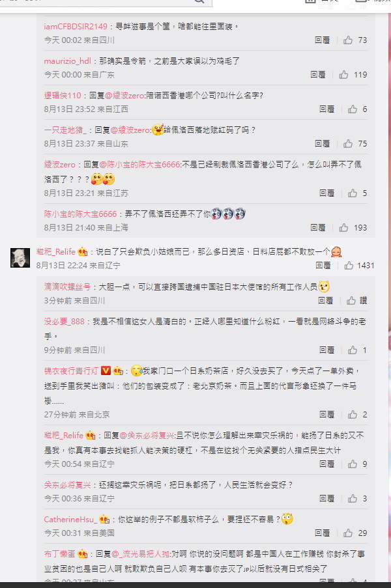Like the main comment with 1431 likes
This screenshot has height=588, width=391.
[x=349, y=266]
